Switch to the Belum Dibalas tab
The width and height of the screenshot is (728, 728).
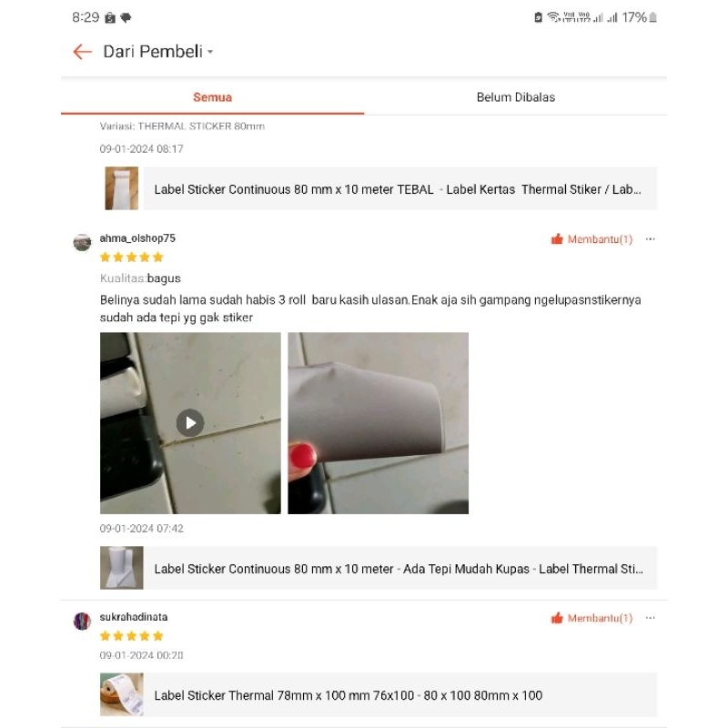point(515,97)
